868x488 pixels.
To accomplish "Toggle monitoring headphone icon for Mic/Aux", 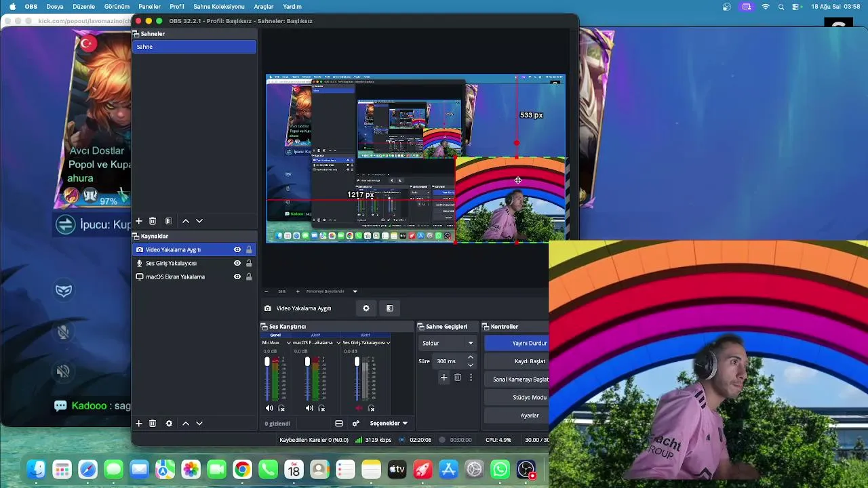I will point(281,408).
